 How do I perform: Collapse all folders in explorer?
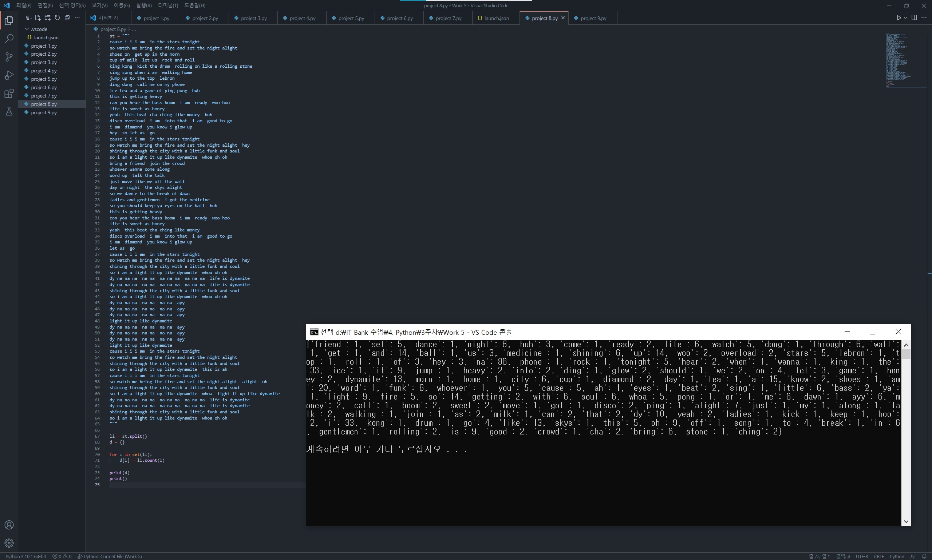point(67,18)
